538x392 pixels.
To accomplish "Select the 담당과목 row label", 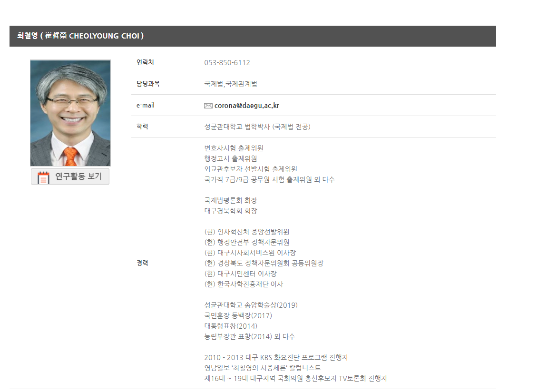I will pos(148,84).
